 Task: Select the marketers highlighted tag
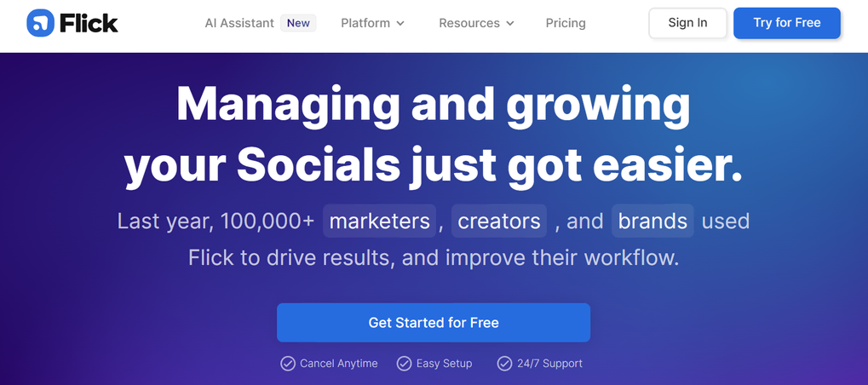[x=379, y=221]
